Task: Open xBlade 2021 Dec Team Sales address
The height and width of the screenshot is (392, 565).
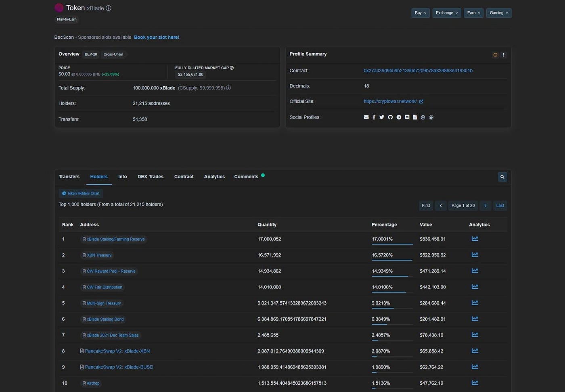Action: point(113,335)
